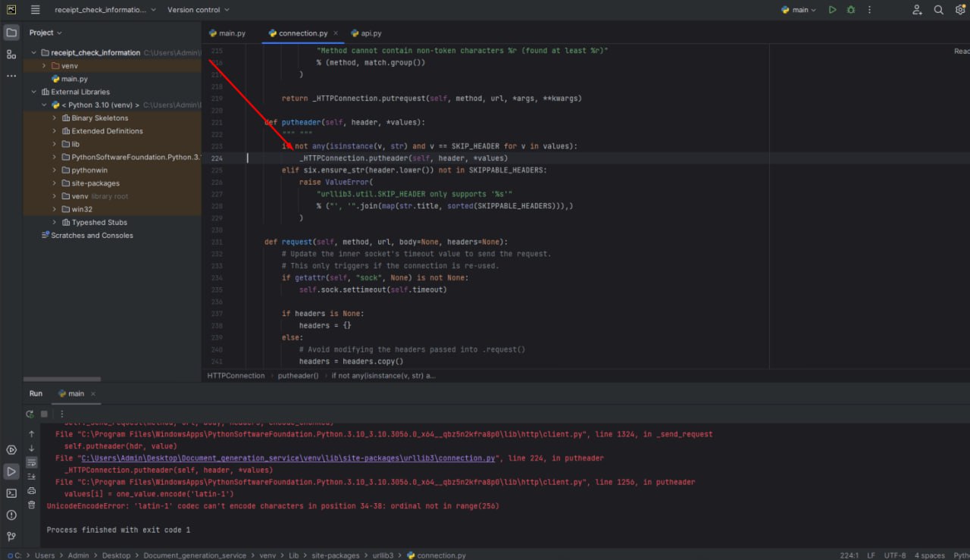Toggle scroll to end of console output

(x=31, y=476)
